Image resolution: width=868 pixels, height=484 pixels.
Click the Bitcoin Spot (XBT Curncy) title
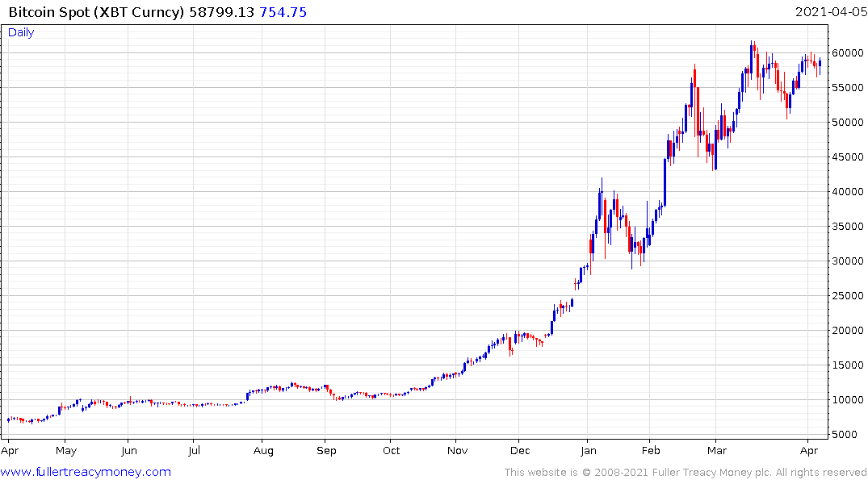[x=96, y=12]
